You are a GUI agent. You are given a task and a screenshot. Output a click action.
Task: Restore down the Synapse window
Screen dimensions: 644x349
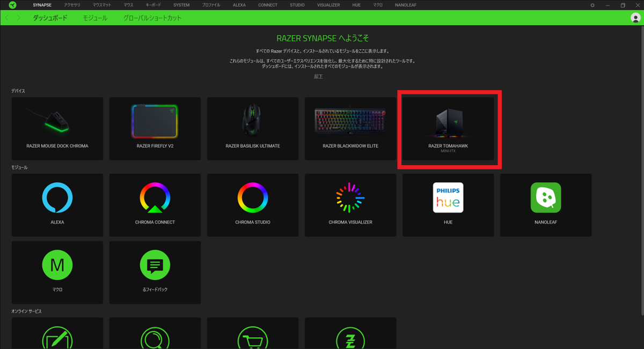623,5
